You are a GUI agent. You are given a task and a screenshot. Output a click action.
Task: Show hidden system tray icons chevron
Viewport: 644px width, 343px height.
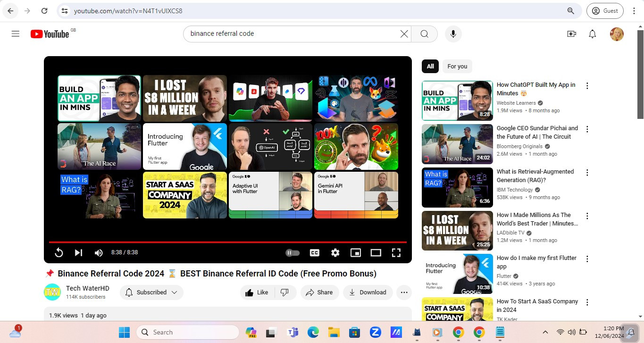(x=545, y=332)
